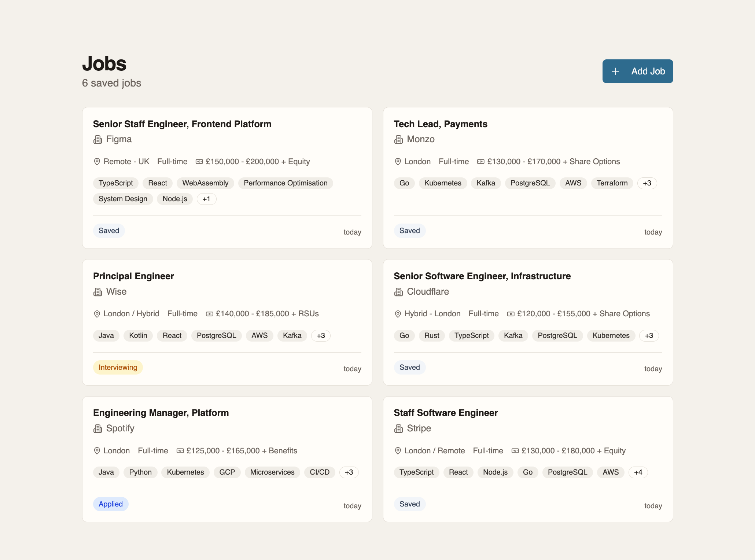Click the 6 saved jobs subtitle
This screenshot has height=560, width=755.
(111, 83)
